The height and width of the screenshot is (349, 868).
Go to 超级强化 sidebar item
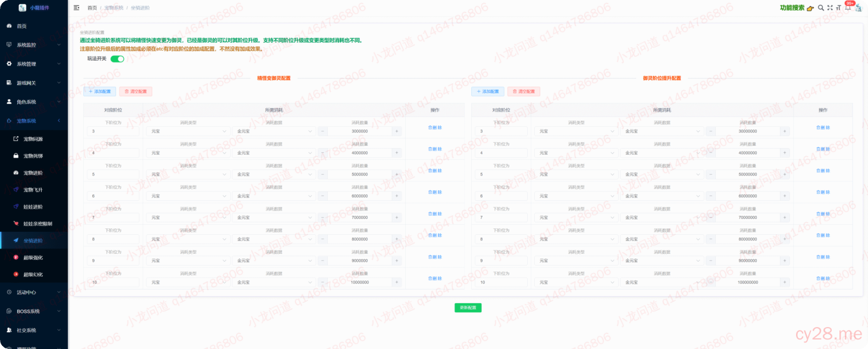tap(33, 257)
